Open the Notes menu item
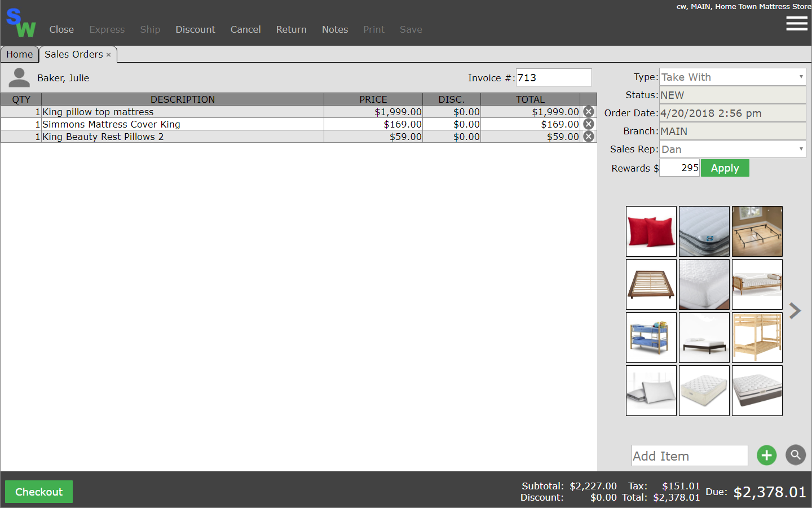Viewport: 812px width, 508px height. tap(334, 29)
